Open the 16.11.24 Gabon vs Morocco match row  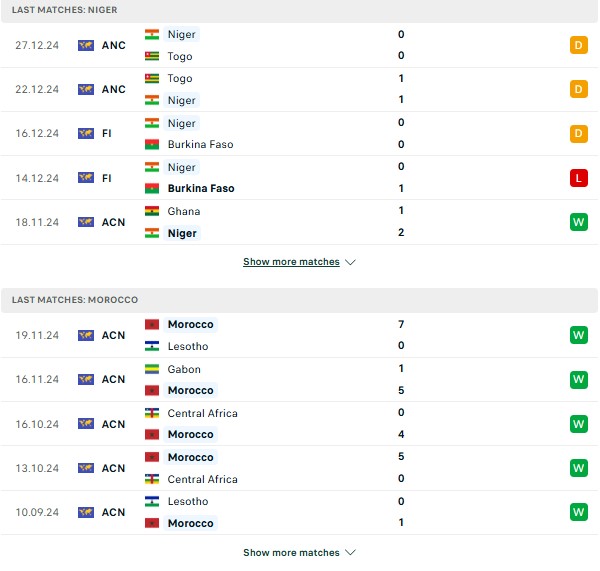click(x=299, y=380)
